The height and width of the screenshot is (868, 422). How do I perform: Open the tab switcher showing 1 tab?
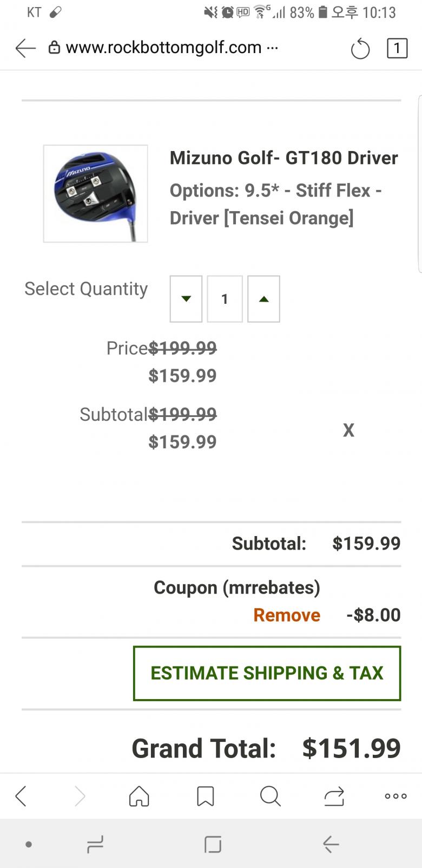pos(397,48)
